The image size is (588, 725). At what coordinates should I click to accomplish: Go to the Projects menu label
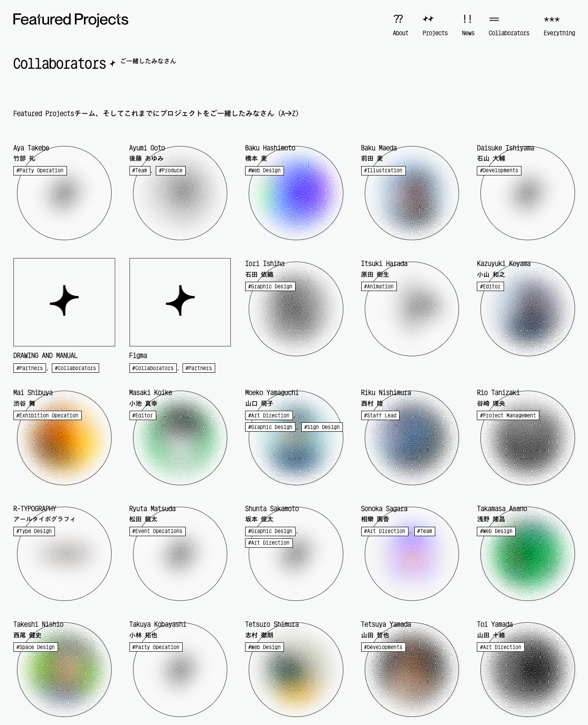tap(435, 33)
